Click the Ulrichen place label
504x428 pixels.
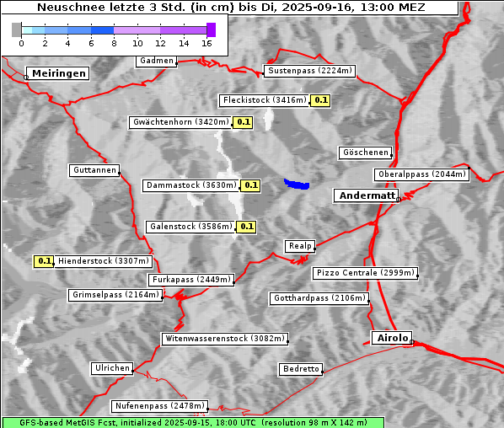click(x=112, y=368)
